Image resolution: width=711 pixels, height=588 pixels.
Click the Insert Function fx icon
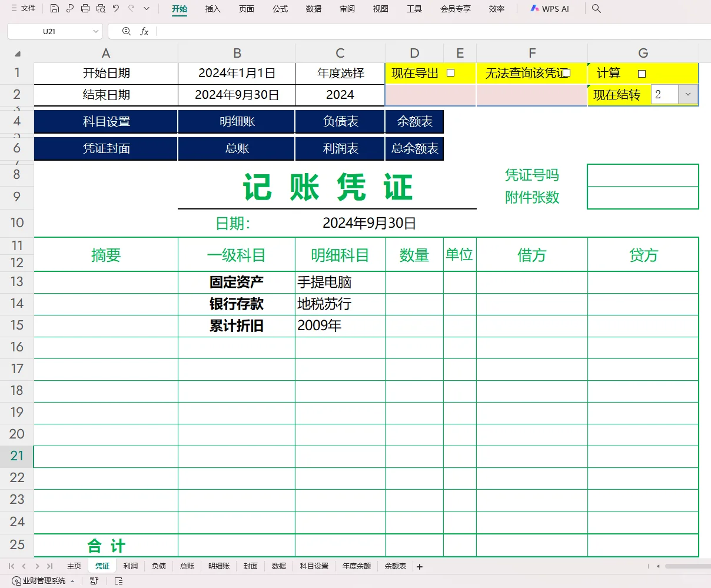tap(144, 31)
